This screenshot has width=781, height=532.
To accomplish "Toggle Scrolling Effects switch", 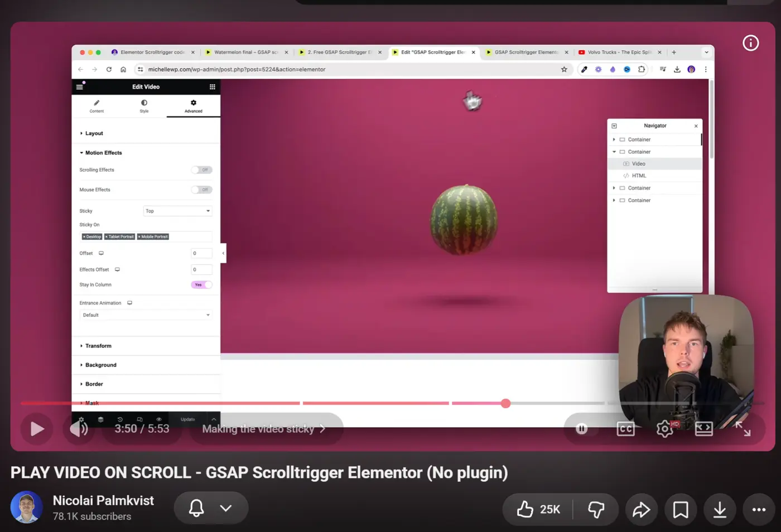I will [x=201, y=170].
